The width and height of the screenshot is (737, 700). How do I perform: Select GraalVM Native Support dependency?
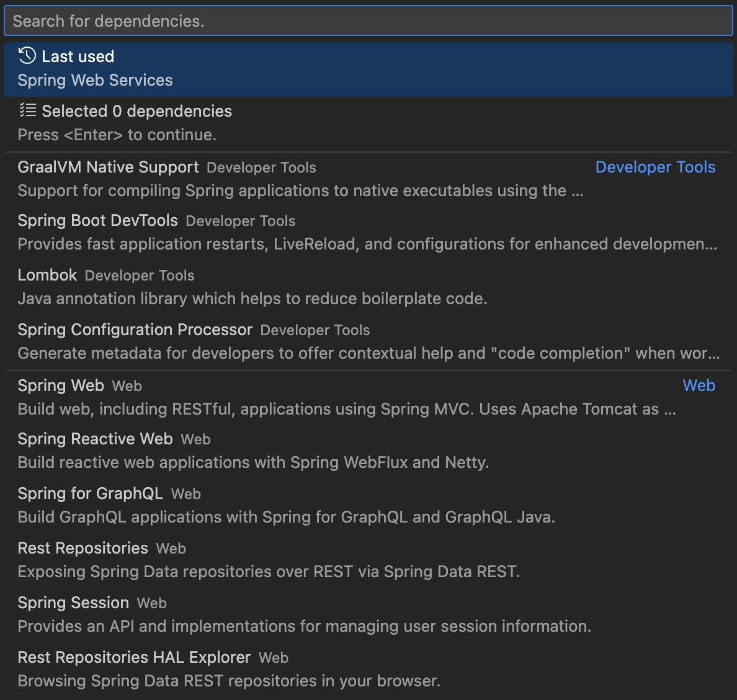368,179
